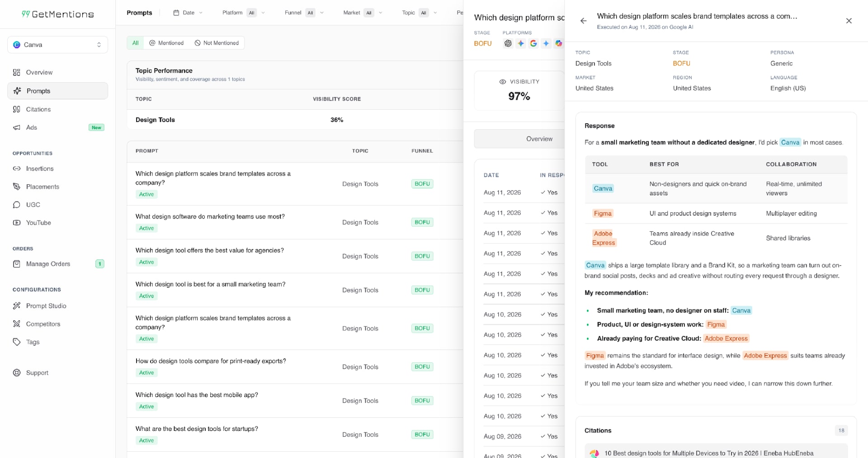
Task: Click the ChatGPT platform icon
Action: point(508,43)
